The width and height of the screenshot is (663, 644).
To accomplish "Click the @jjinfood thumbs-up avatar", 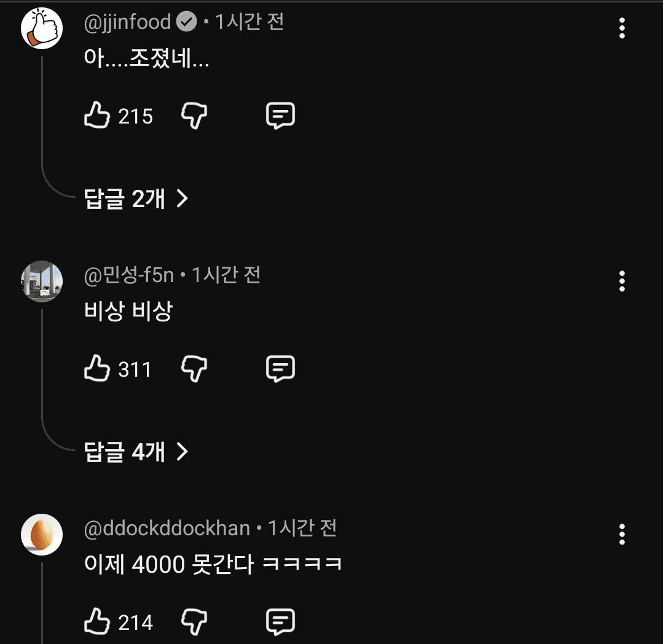I will coord(42,28).
